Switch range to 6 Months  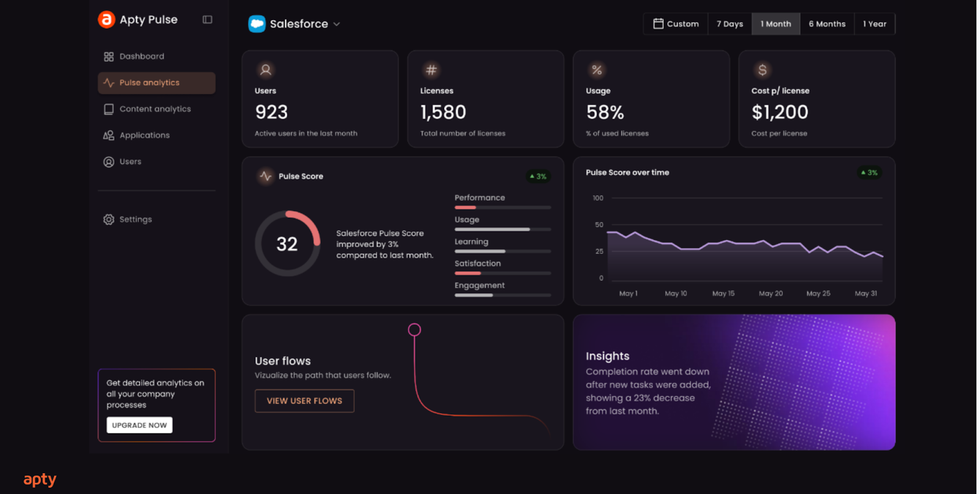click(x=827, y=24)
